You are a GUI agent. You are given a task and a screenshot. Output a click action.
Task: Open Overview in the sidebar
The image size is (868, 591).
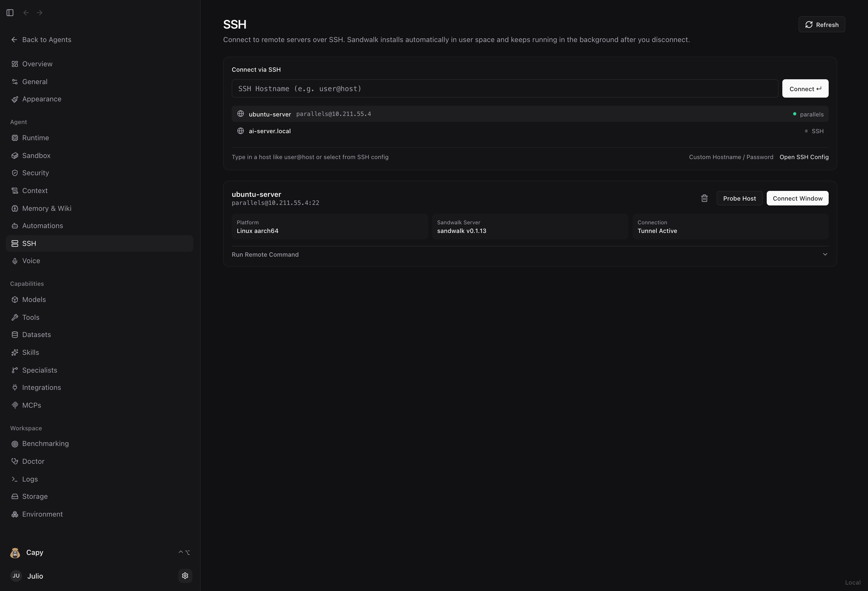pyautogui.click(x=99, y=64)
